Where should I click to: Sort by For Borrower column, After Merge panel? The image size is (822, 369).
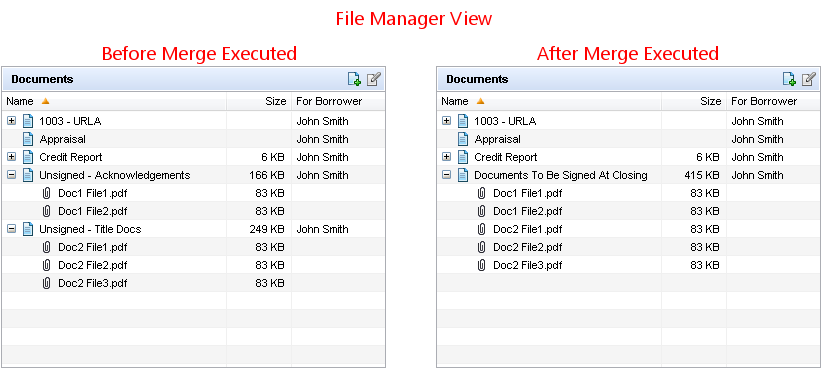coord(773,101)
